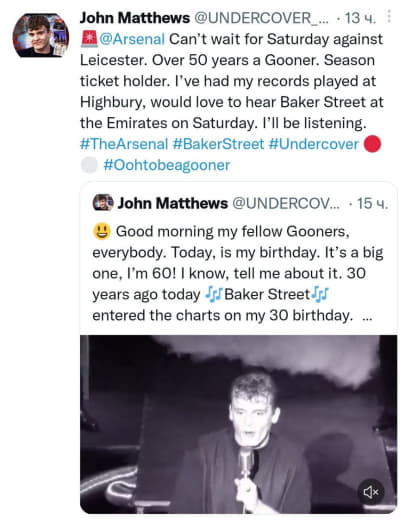Open the #Undercover hashtag
410x520 pixels.
click(x=314, y=144)
